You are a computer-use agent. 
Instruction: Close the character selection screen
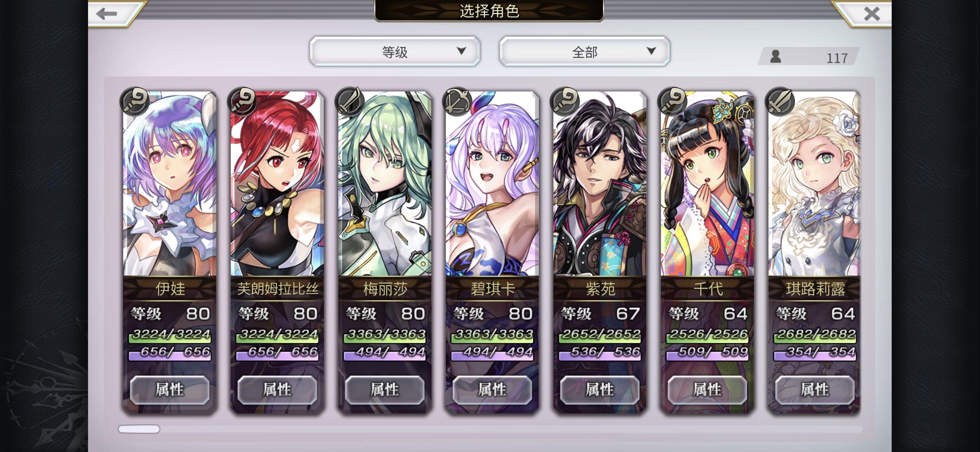click(871, 14)
